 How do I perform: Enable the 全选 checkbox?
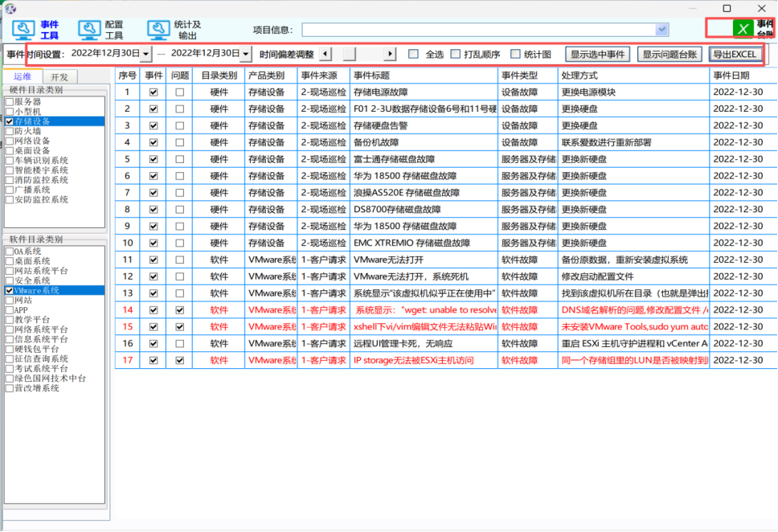(x=413, y=55)
